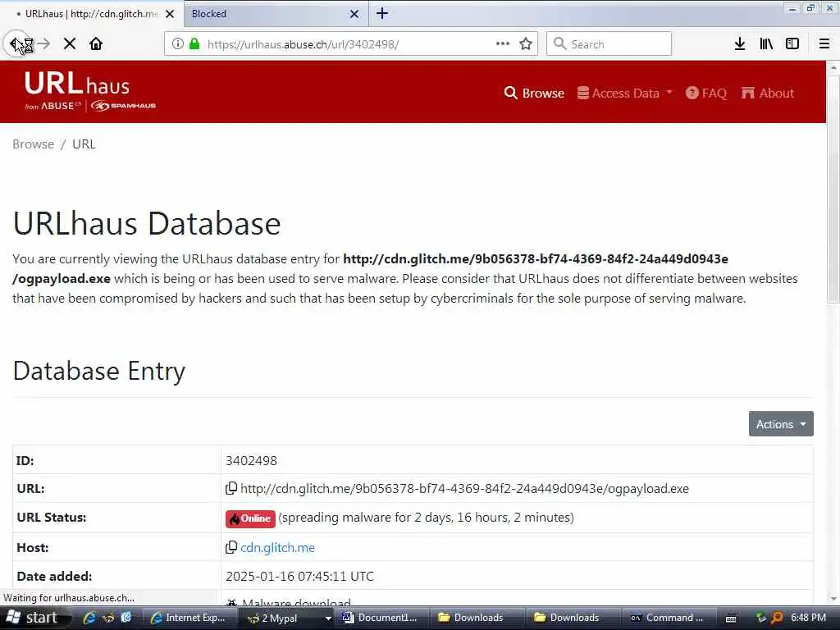
Task: Select the URLhaus browser tab
Action: [89, 14]
